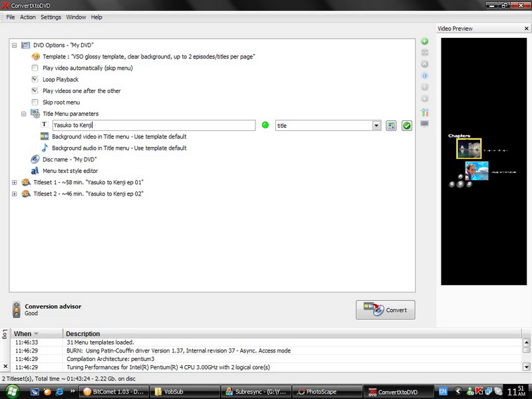This screenshot has width=532, height=399.
Task: Open the title style dropdown arrow
Action: 376,126
